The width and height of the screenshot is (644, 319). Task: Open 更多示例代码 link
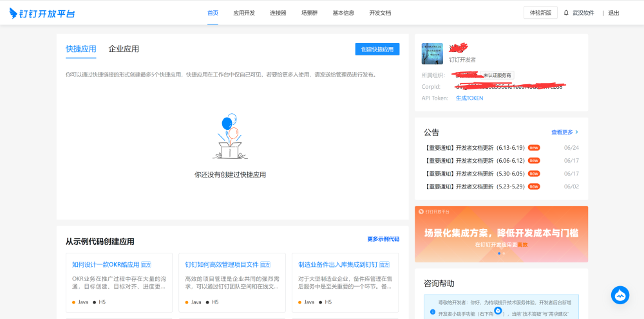point(383,239)
